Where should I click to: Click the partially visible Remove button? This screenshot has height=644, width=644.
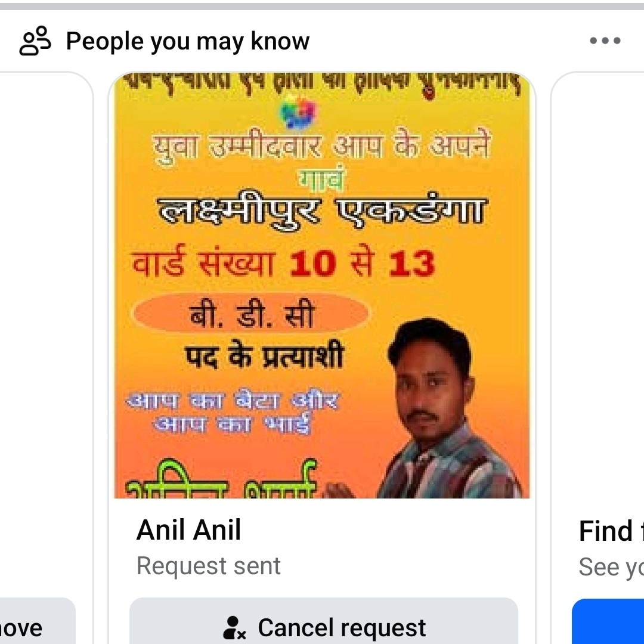click(x=37, y=621)
